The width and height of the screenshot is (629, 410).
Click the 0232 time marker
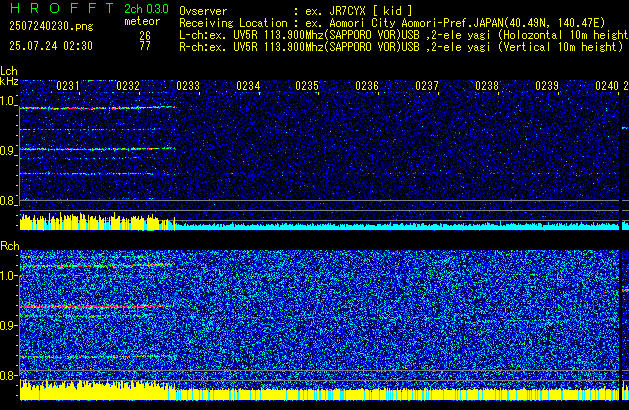(128, 86)
